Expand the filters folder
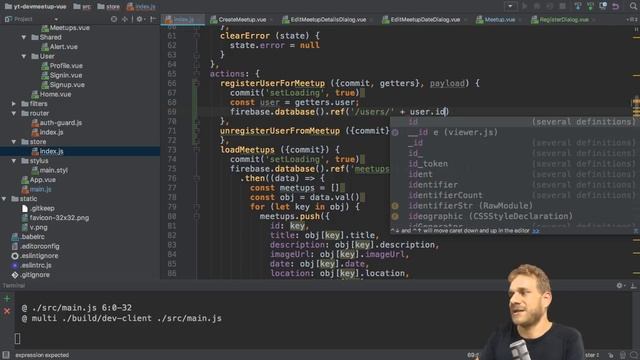The image size is (640, 360). [14, 104]
